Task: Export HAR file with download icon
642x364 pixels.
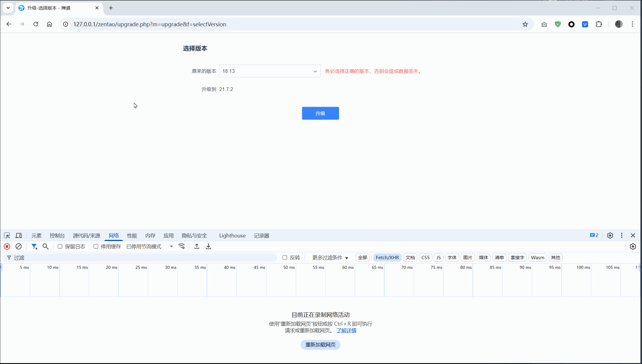Action: [x=208, y=246]
